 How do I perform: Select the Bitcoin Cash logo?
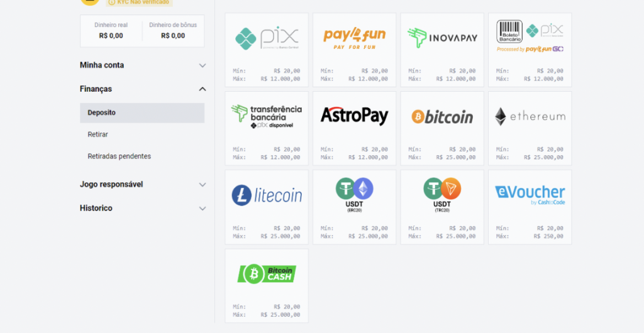(x=267, y=273)
